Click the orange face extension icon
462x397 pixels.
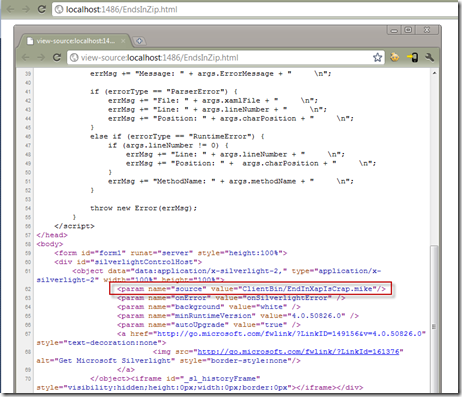coord(395,57)
